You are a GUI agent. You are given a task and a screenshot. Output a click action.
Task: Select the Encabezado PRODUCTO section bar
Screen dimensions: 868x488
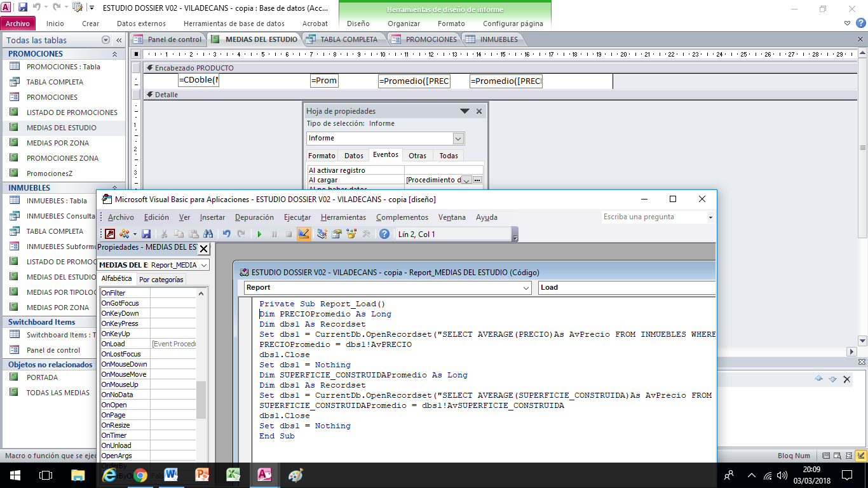click(500, 68)
